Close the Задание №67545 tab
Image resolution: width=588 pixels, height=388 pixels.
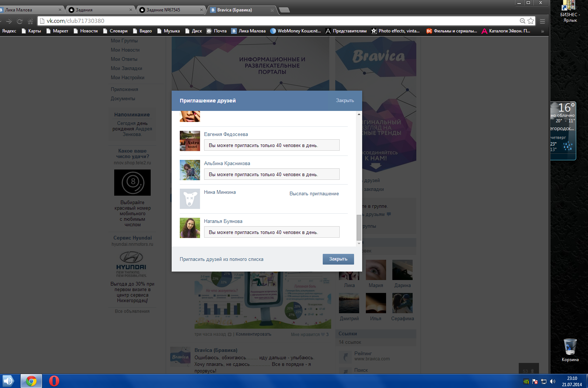(202, 10)
